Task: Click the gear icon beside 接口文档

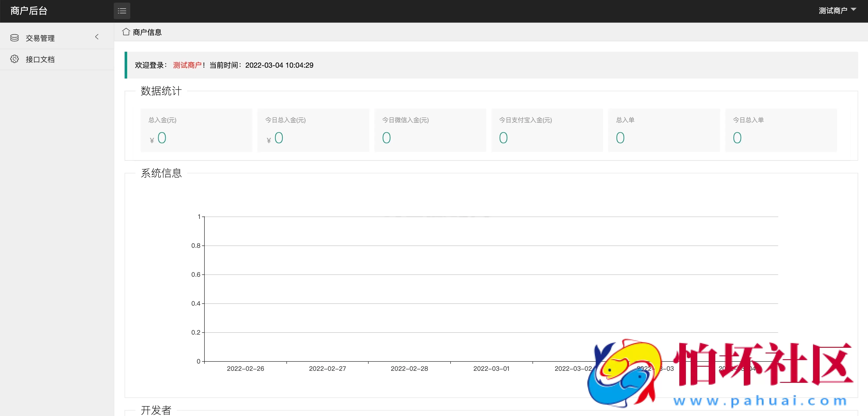Action: pyautogui.click(x=14, y=59)
